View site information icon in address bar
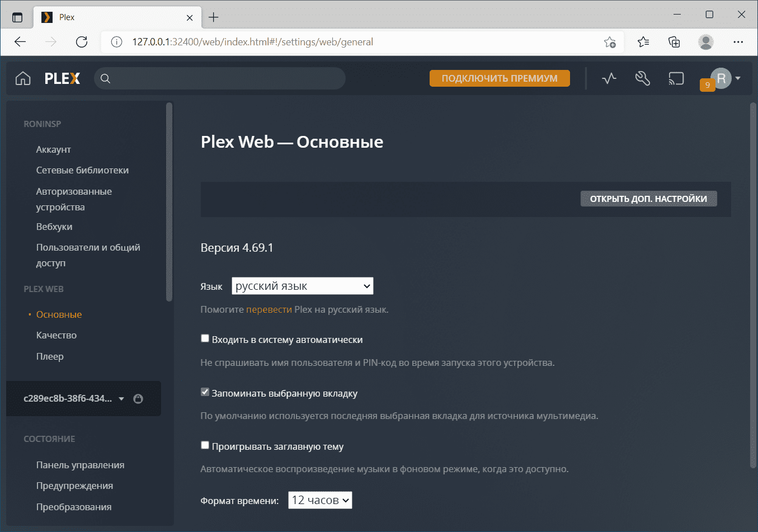The width and height of the screenshot is (758, 532). [x=116, y=42]
